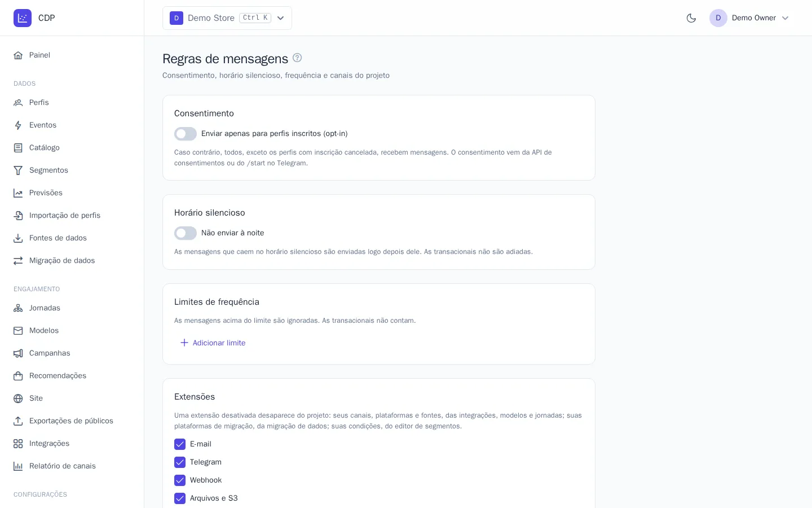Image resolution: width=812 pixels, height=508 pixels.
Task: Turn on Não enviar à noite toggle
Action: pos(186,233)
